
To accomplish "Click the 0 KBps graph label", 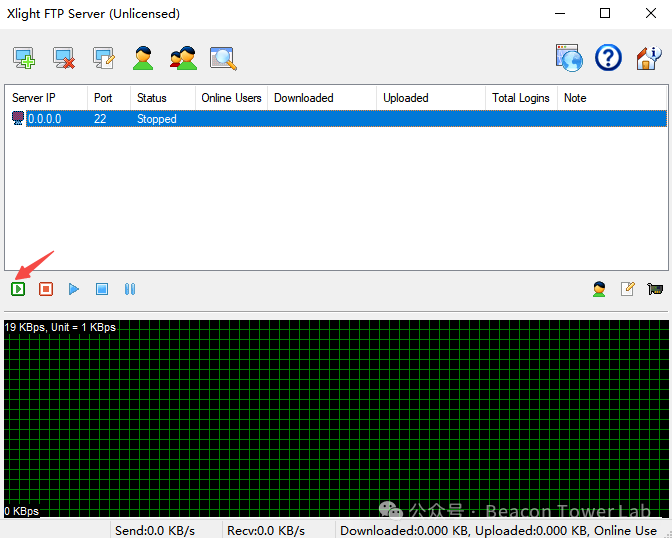I will [21, 511].
